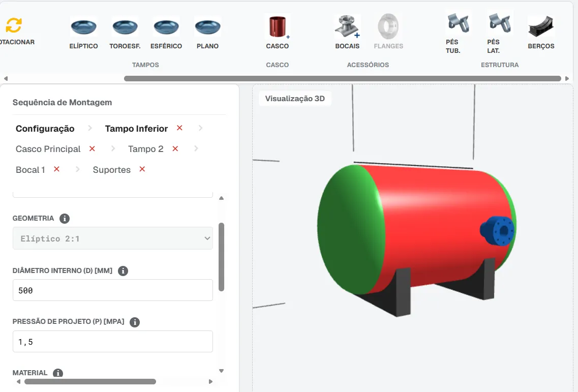Screen dimensions: 578x392
Task: Add a Toroesférico tampo head
Action: point(125,33)
